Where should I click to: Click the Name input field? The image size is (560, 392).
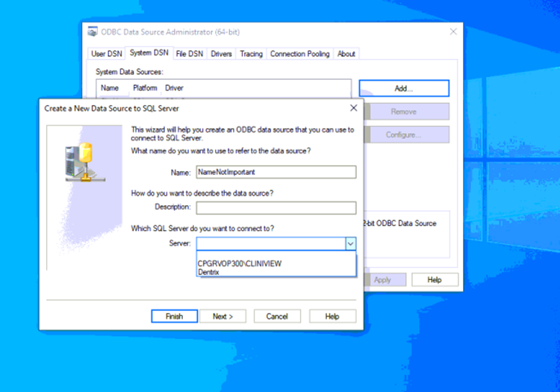(x=276, y=172)
